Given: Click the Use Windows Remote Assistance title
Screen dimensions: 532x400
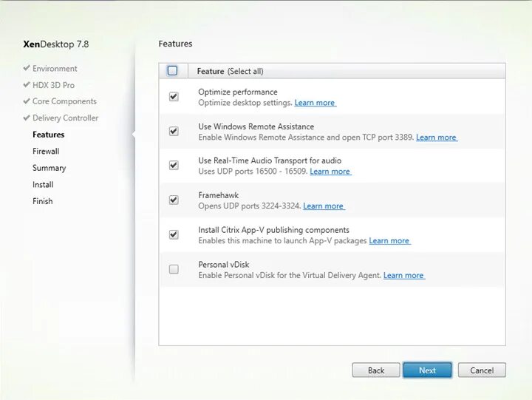Looking at the screenshot, I should pyautogui.click(x=256, y=126).
